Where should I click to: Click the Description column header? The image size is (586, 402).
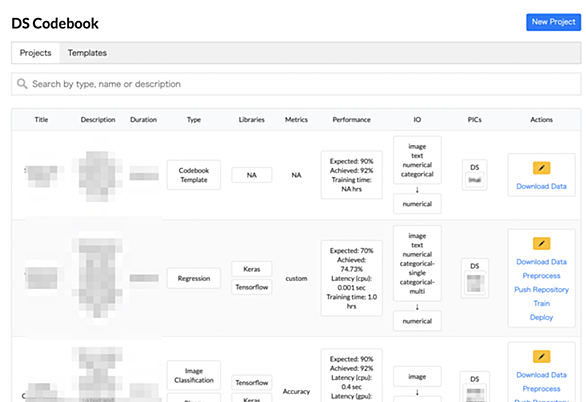[x=98, y=120]
